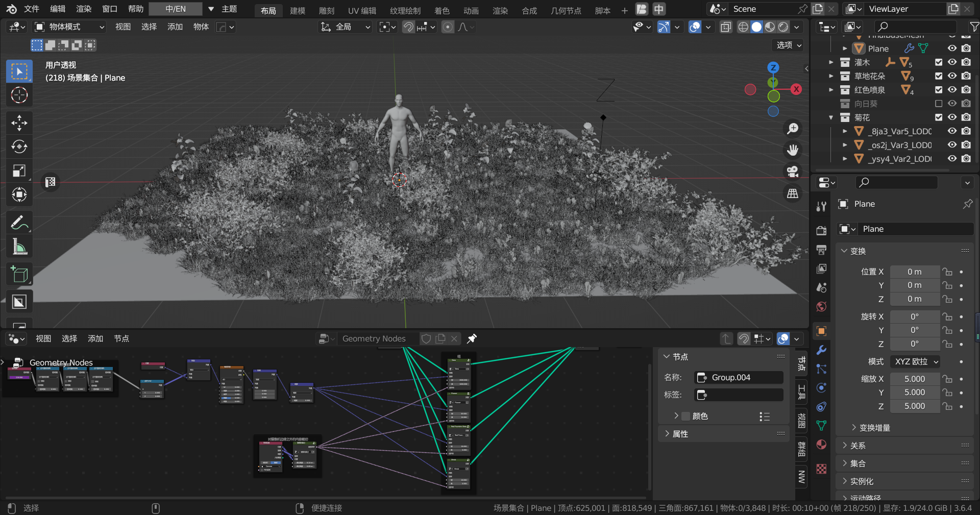Viewport: 980px width, 515px height.
Task: Open the 编辑 menu
Action: (58, 9)
